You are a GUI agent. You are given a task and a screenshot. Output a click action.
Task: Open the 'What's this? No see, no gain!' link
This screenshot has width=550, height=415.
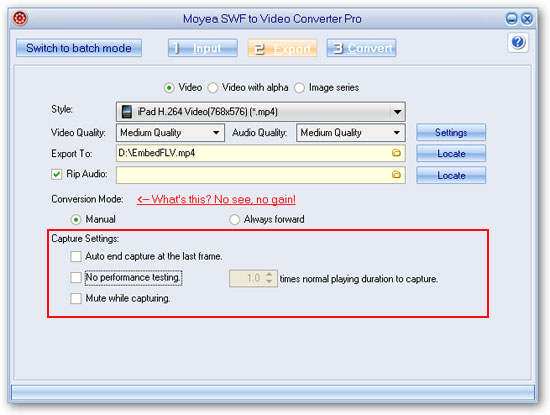click(x=216, y=200)
